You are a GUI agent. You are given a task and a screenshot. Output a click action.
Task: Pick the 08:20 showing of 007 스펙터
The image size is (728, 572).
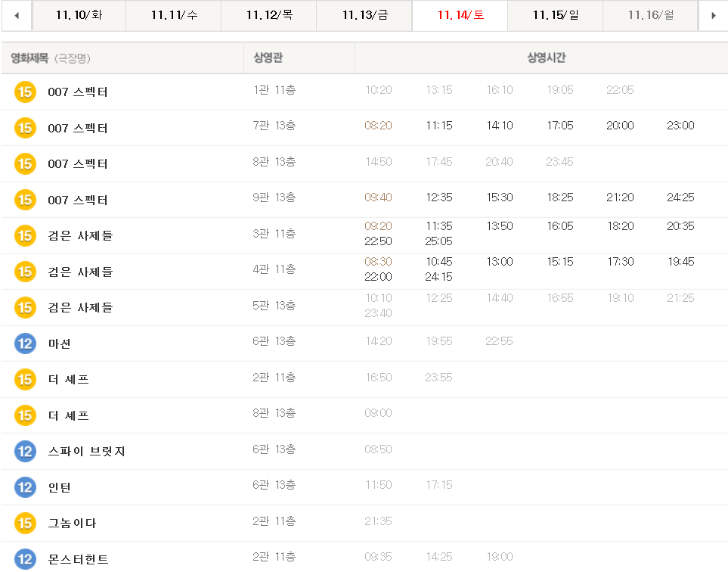(379, 126)
